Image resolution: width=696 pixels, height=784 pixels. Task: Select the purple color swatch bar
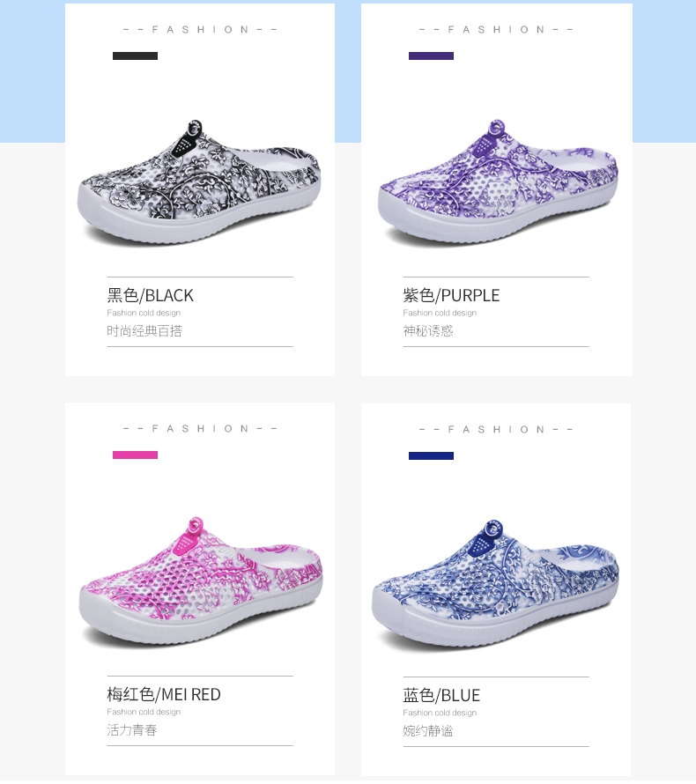(x=431, y=56)
